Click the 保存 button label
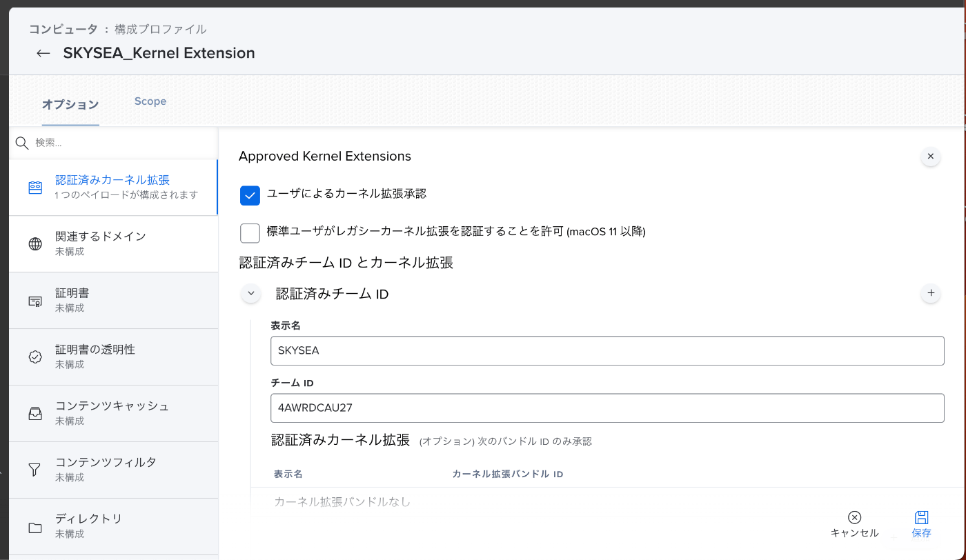Screen dimensions: 966x560 (x=921, y=533)
